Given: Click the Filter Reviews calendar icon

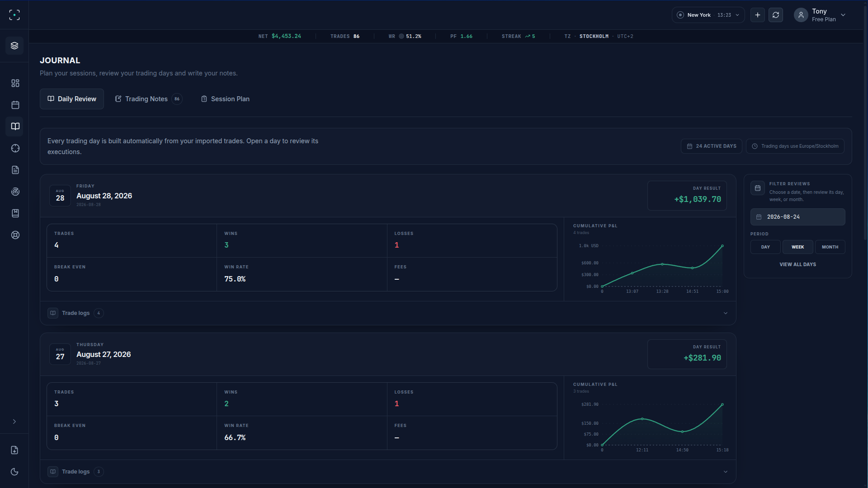Looking at the screenshot, I should coord(758,188).
